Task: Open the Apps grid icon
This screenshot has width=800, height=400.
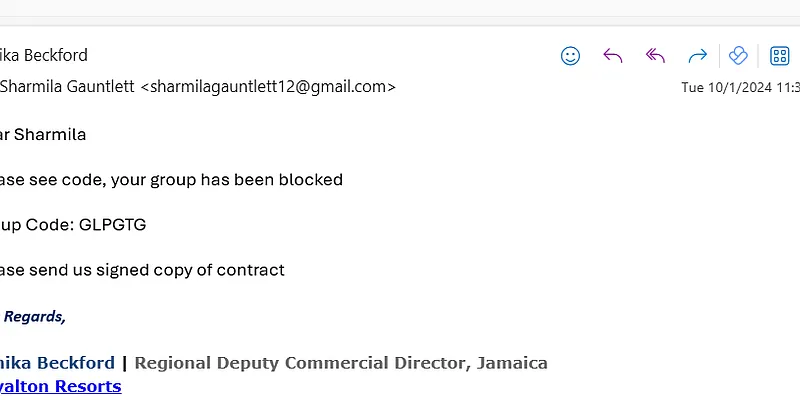Action: point(780,56)
